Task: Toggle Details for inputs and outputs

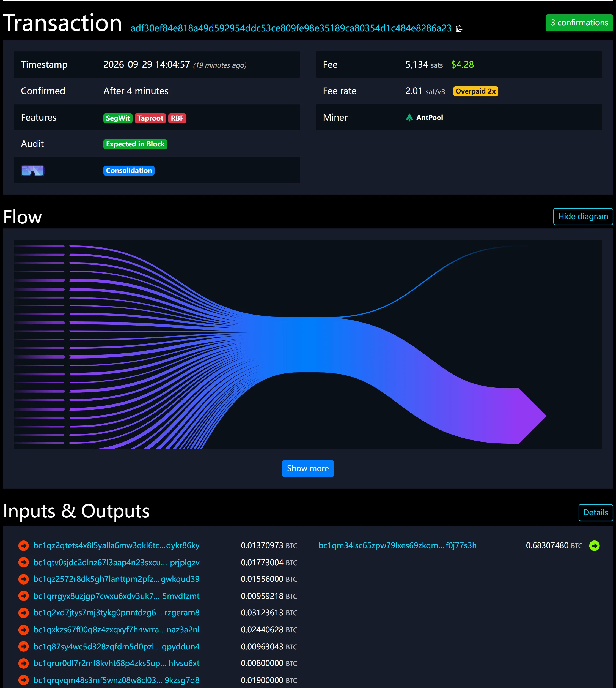Action: pyautogui.click(x=595, y=512)
